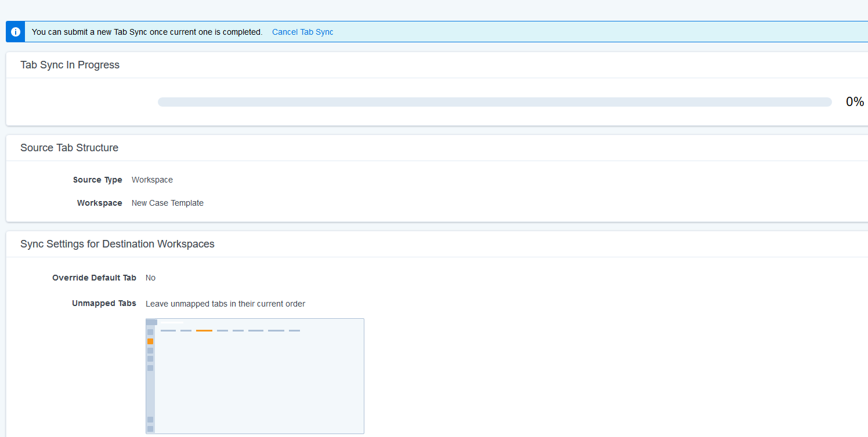Image resolution: width=868 pixels, height=437 pixels.
Task: Click the orange highlighted tab in the layout preview
Action: coord(204,330)
